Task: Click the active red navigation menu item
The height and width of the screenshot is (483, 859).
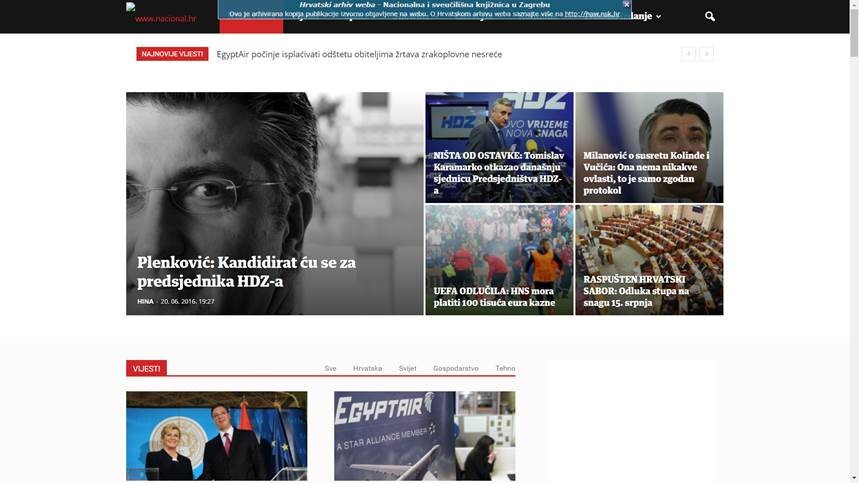Action: [x=251, y=26]
